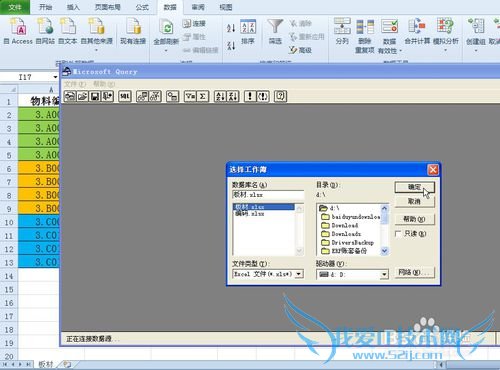Click the 数据库名 filename input field

(x=268, y=195)
